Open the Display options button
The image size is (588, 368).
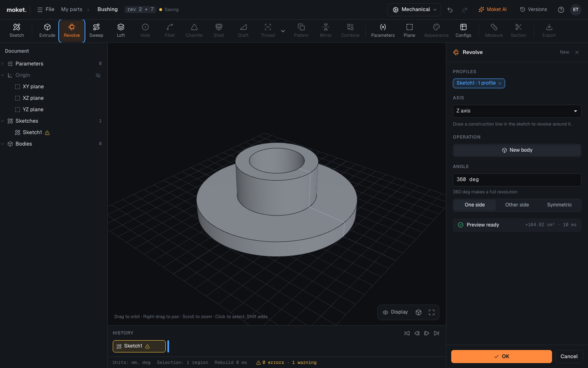coord(395,312)
